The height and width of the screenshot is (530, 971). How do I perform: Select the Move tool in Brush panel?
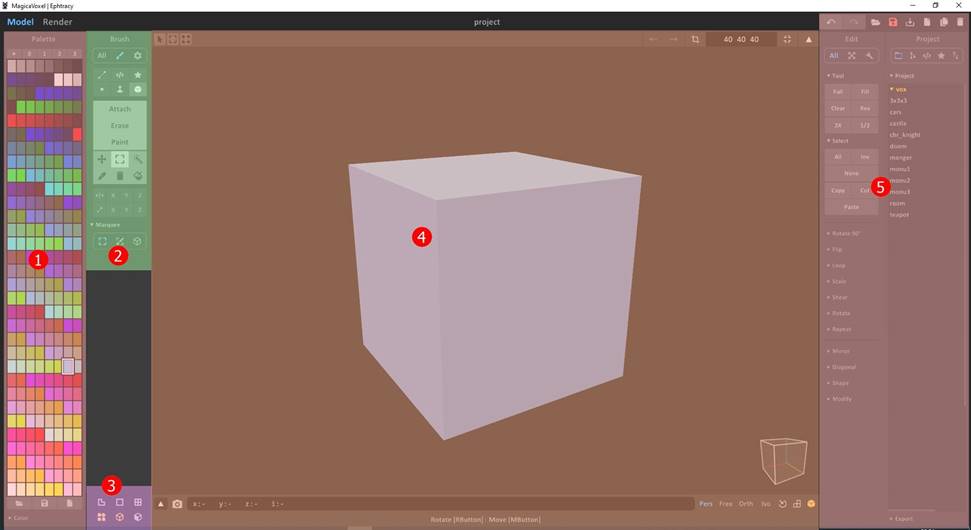101,159
